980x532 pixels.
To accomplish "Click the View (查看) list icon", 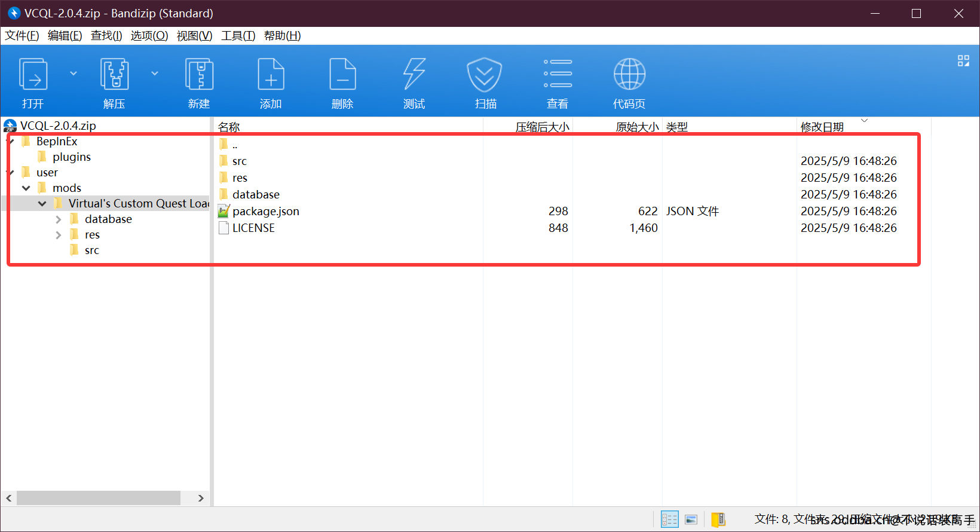I will point(558,74).
